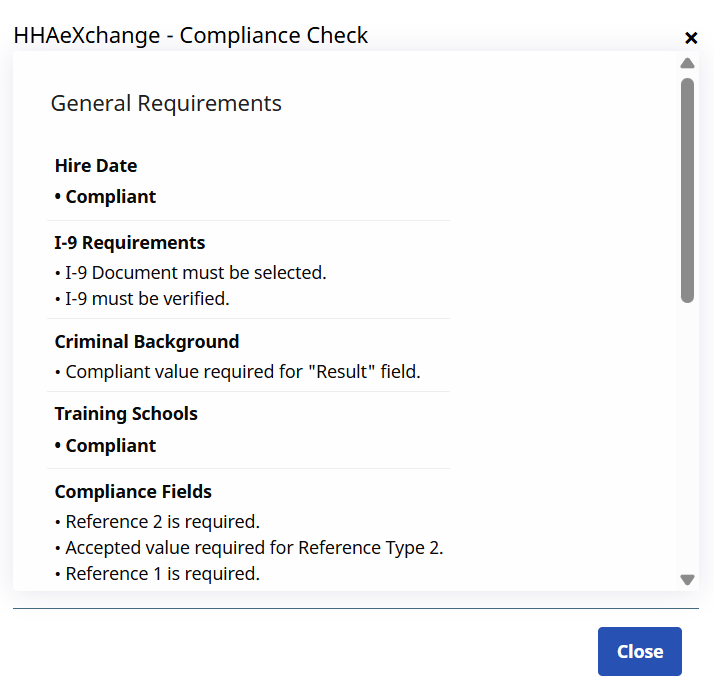The image size is (714, 680).
Task: Select the Compliance Fields heading
Action: coord(133,492)
